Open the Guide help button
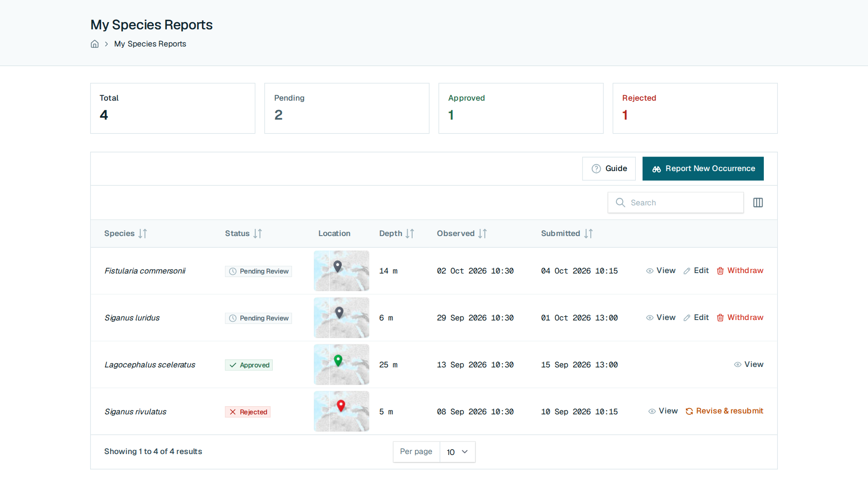 (609, 168)
